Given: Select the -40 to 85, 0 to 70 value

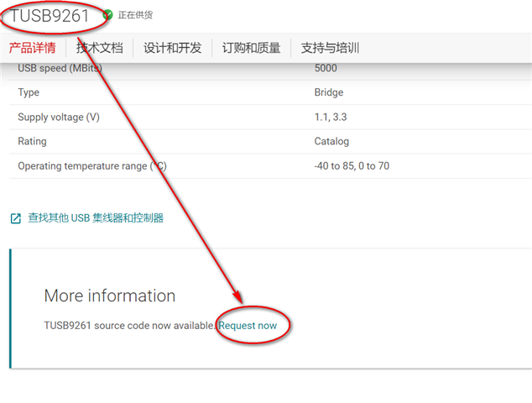Looking at the screenshot, I should 352,165.
